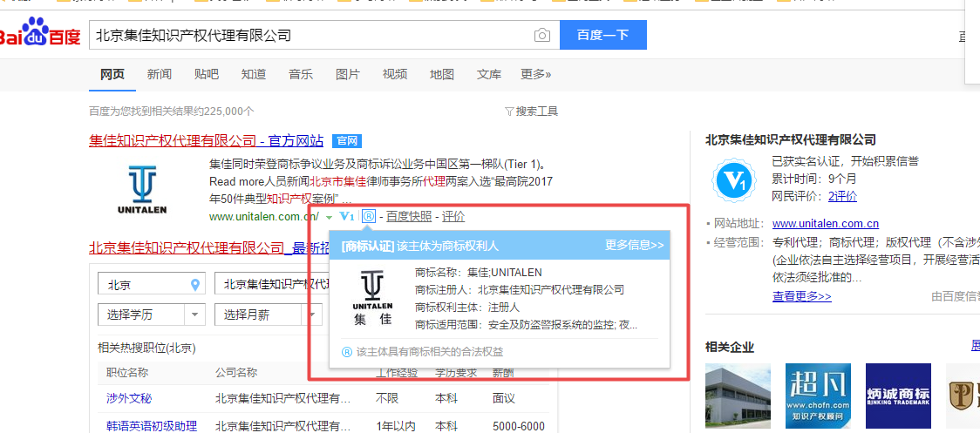The image size is (980, 433).
Task: Click the location pin icon in 北京 field
Action: tap(195, 285)
